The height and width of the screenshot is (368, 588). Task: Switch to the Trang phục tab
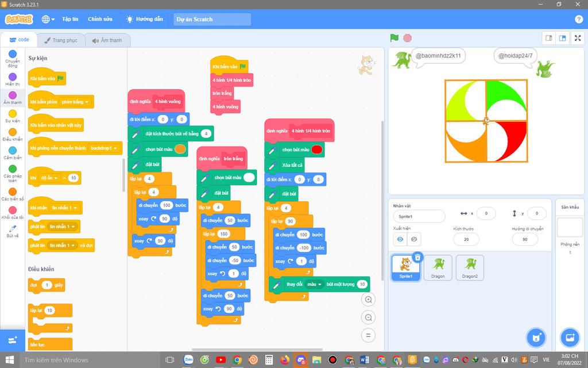tap(61, 40)
